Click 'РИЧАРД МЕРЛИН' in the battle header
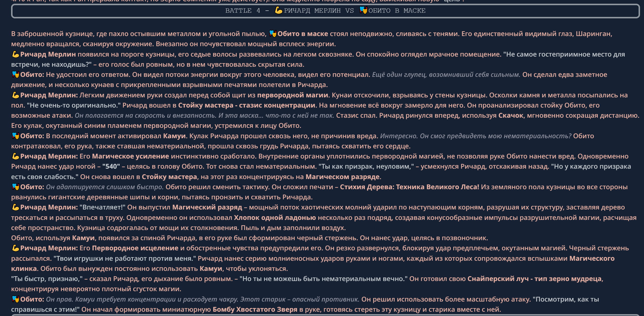The height and width of the screenshot is (316, 644). click(x=312, y=11)
